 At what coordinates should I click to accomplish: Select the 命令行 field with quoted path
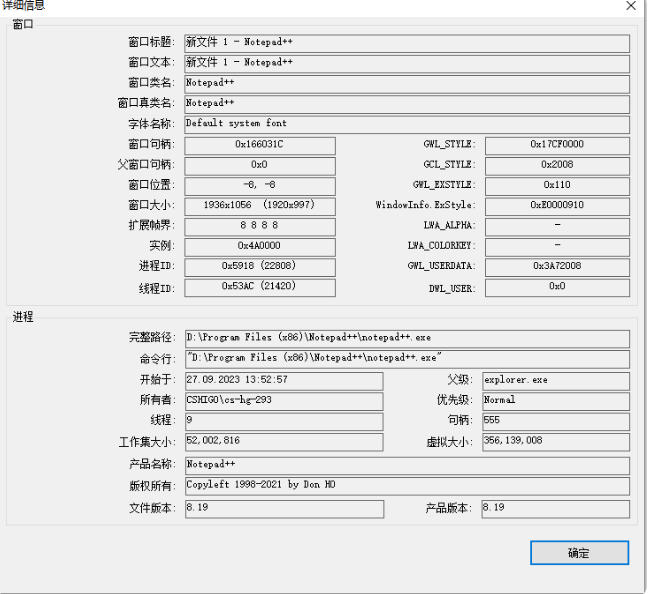pos(406,359)
